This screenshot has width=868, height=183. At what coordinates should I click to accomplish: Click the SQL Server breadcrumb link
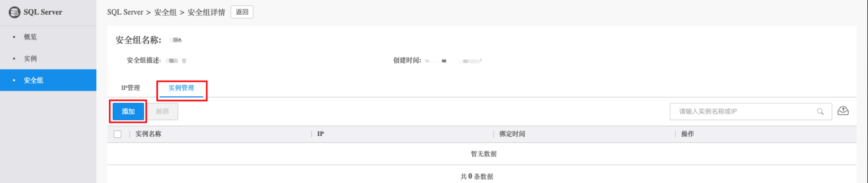(125, 12)
